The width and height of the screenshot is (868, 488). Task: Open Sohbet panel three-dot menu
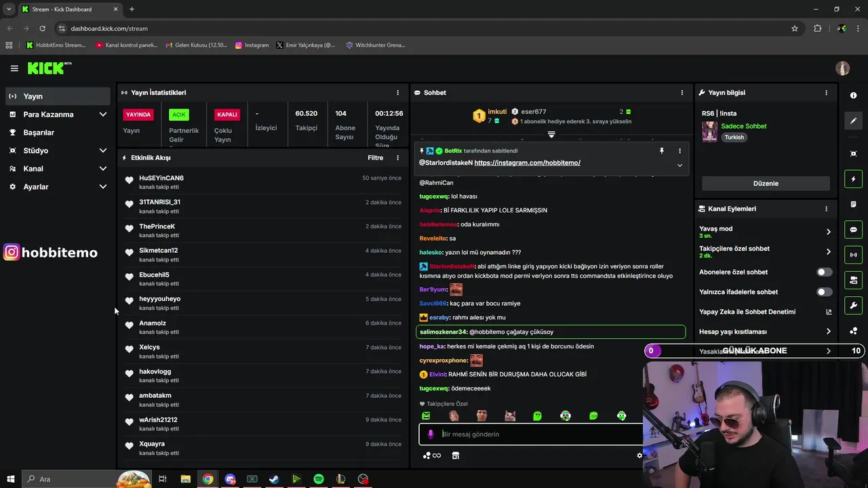point(682,92)
